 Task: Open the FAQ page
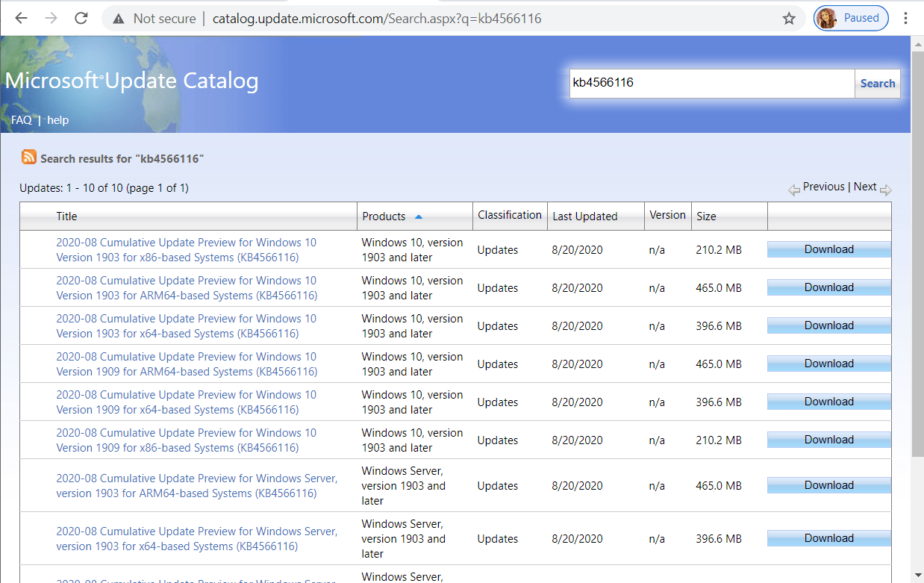click(x=21, y=119)
